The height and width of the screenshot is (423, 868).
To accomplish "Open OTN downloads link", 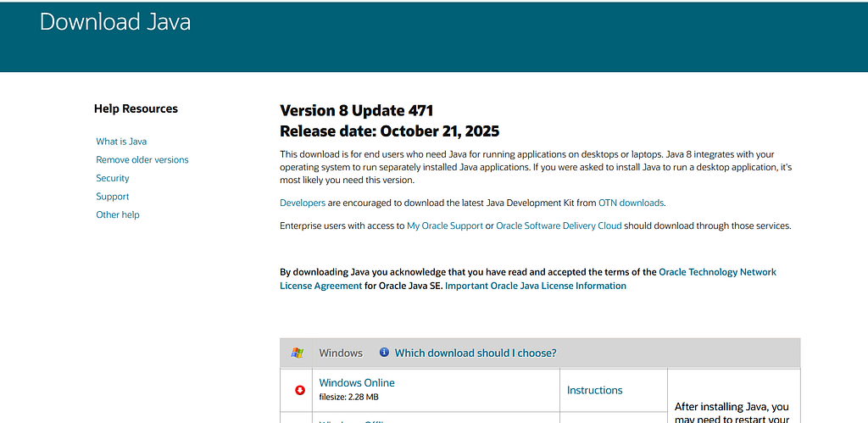I will click(631, 203).
